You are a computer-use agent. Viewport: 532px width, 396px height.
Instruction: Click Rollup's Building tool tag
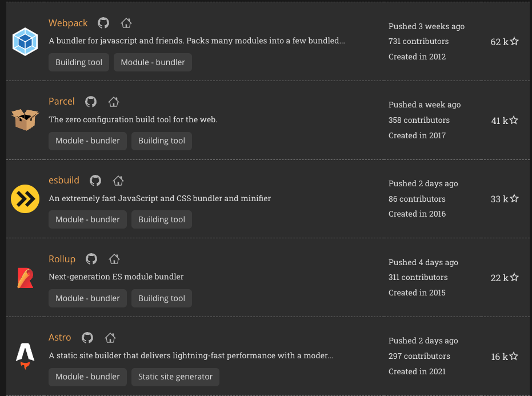click(162, 298)
